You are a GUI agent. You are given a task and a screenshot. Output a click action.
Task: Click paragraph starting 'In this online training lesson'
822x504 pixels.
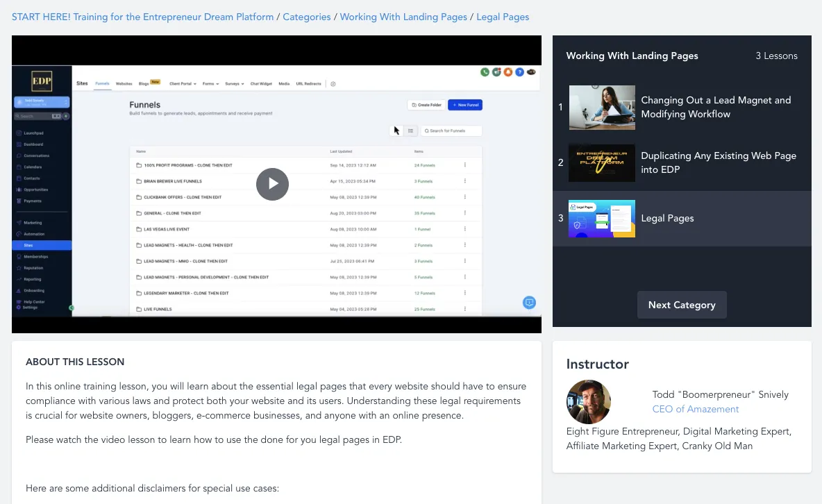pyautogui.click(x=276, y=401)
